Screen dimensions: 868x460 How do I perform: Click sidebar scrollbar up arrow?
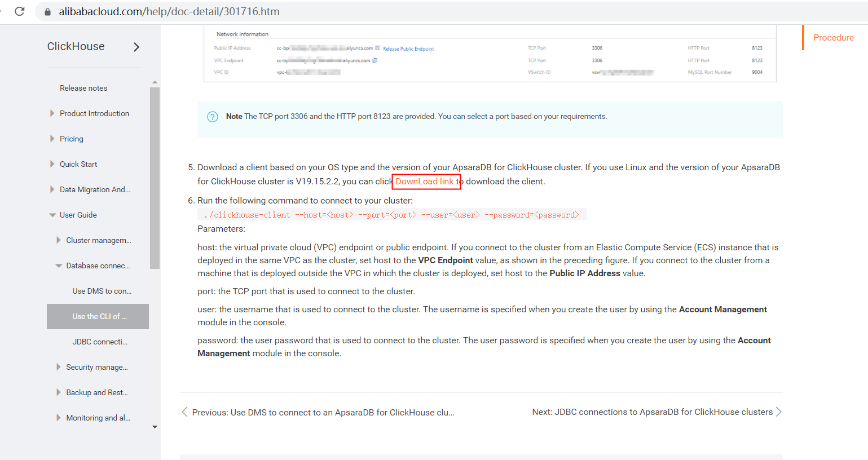pos(155,82)
